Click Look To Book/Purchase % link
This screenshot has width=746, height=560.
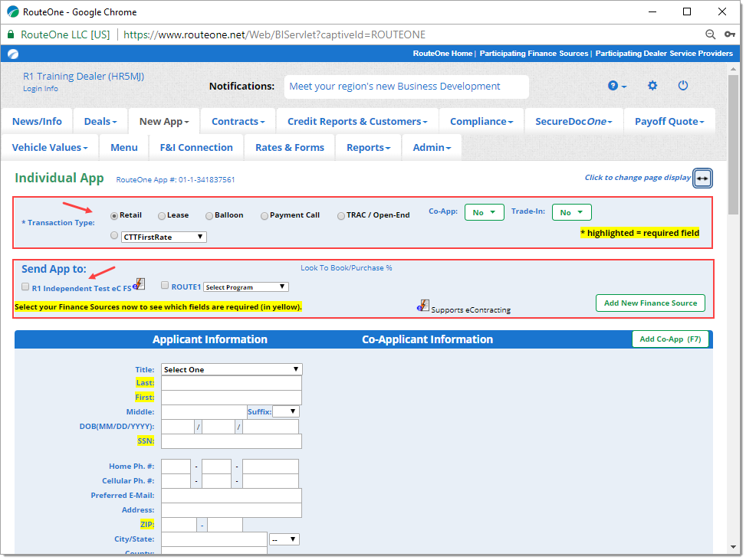[347, 267]
